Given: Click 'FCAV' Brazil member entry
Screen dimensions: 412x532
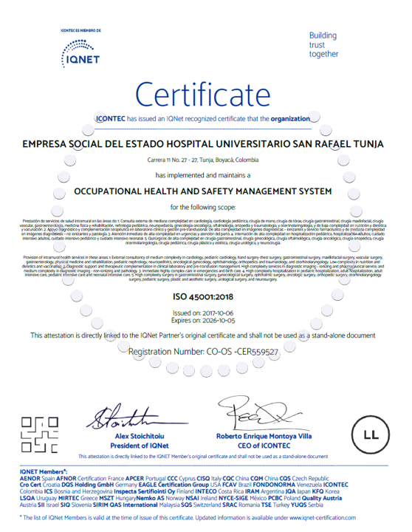Looking at the screenshot, I should click(x=237, y=485).
